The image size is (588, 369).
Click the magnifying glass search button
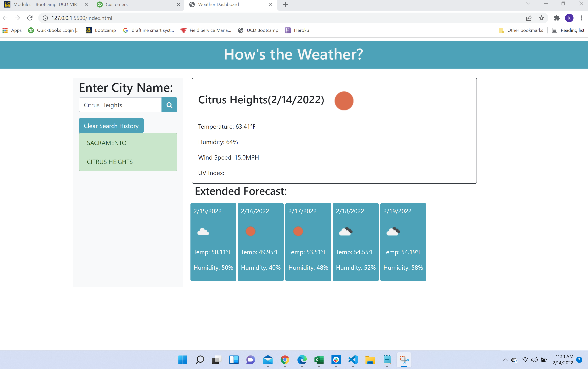coord(169,105)
